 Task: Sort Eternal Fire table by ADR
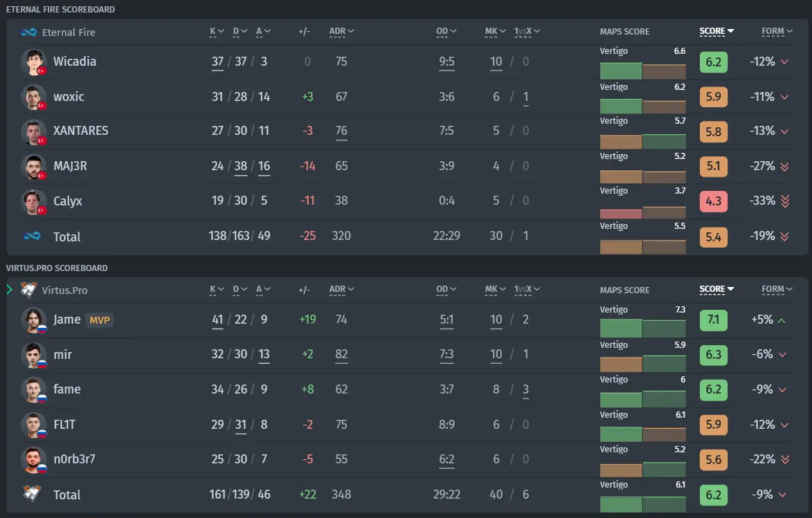coord(342,32)
